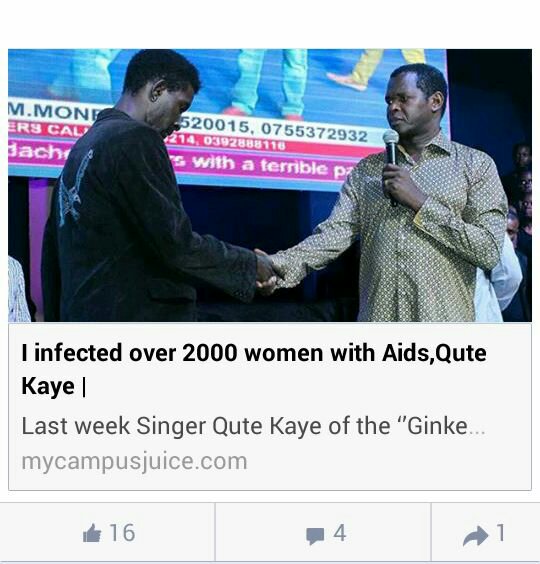540x564 pixels.
Task: Click the like count showing 16
Action: coord(122,533)
